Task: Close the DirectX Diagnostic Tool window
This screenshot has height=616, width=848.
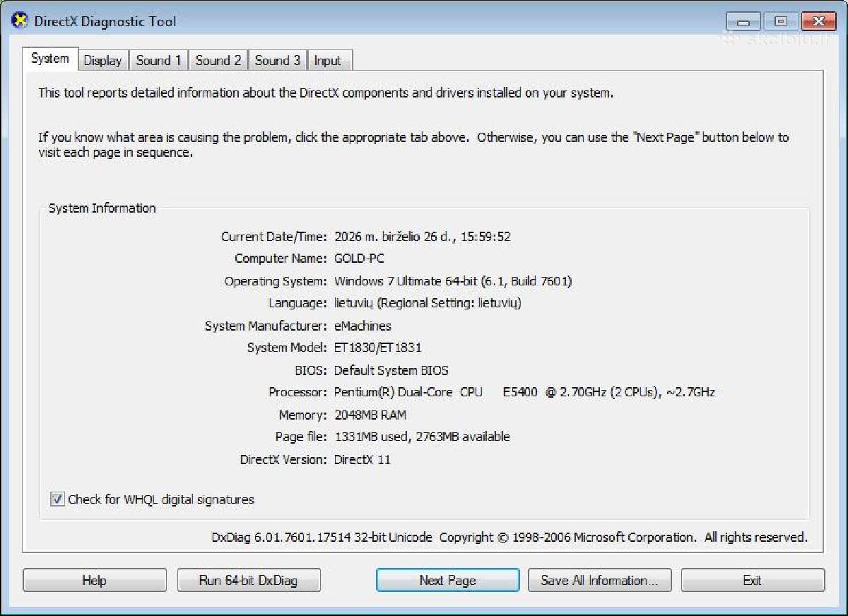Action: (818, 21)
